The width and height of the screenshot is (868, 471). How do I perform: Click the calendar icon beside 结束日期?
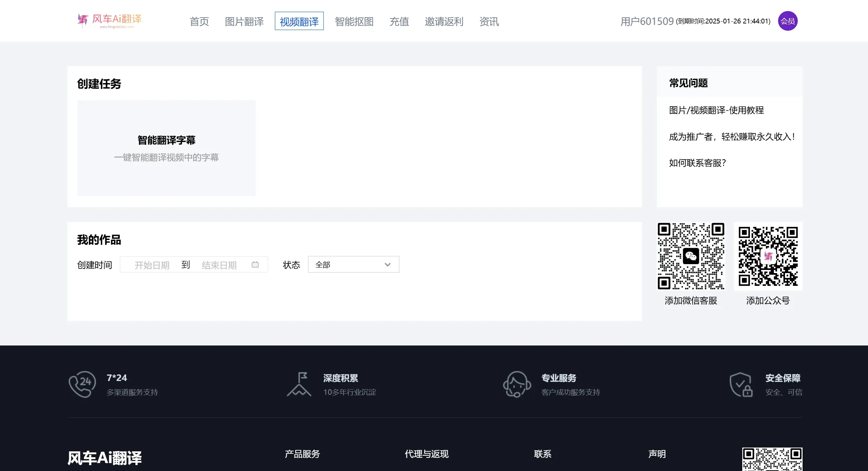pyautogui.click(x=255, y=264)
